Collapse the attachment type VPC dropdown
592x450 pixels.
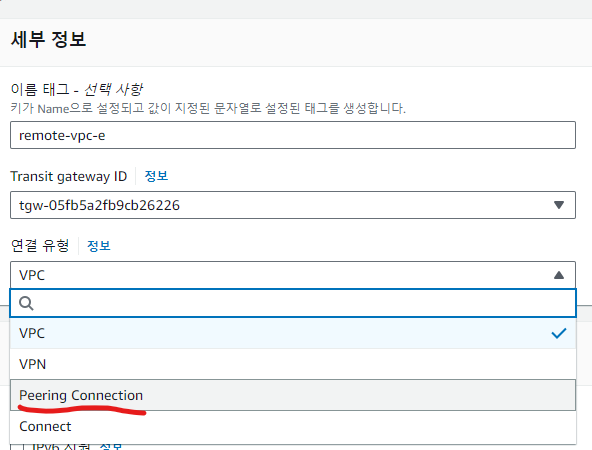point(293,275)
